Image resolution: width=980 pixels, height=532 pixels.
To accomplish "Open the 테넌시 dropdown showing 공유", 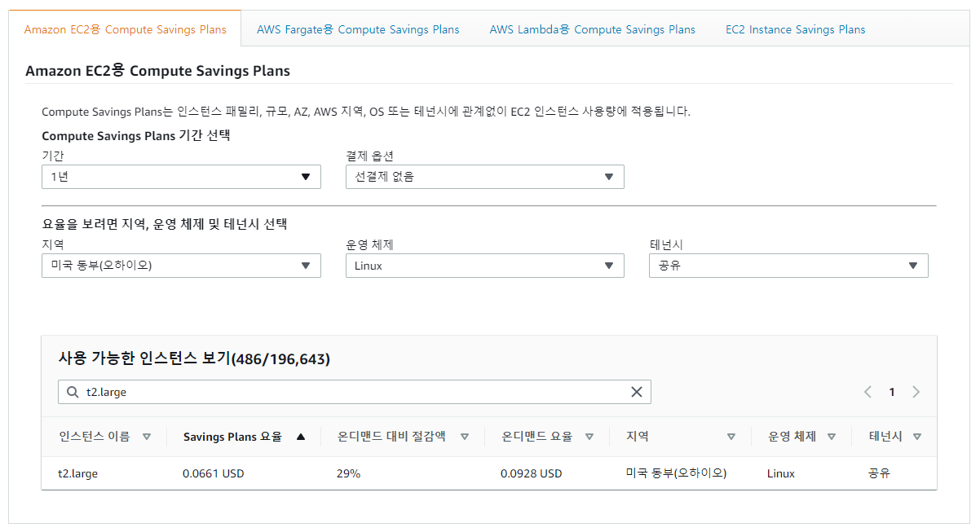I will point(788,266).
